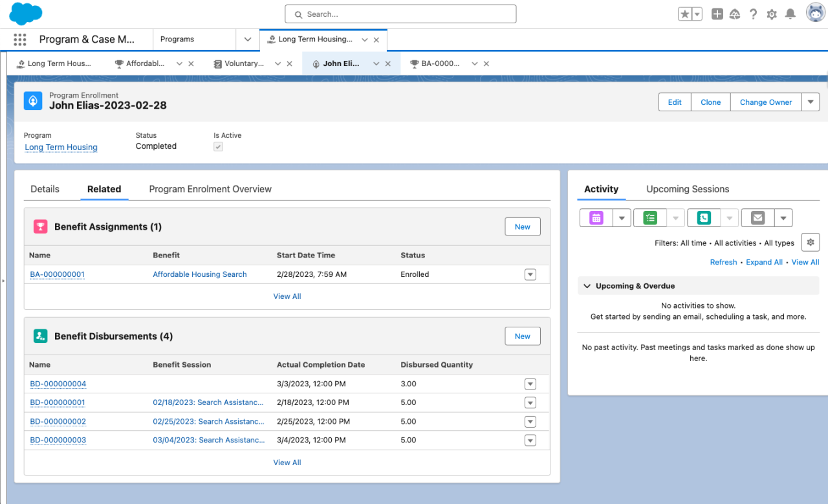Click the Email envelope icon
Image resolution: width=828 pixels, height=504 pixels.
pyautogui.click(x=757, y=218)
